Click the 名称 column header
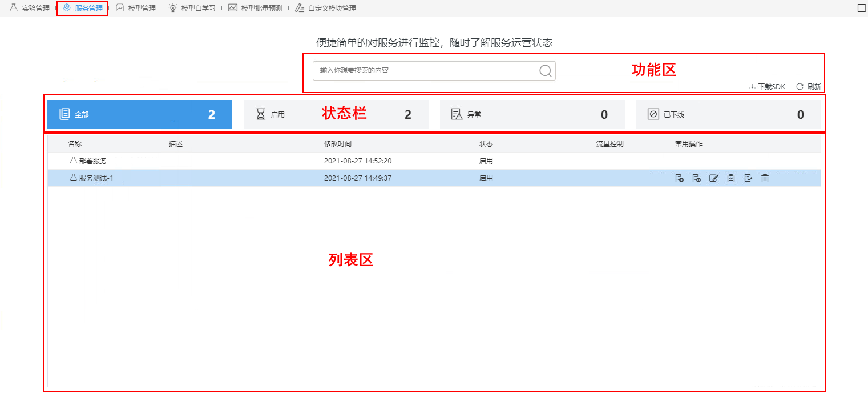This screenshot has height=409, width=868. click(75, 144)
